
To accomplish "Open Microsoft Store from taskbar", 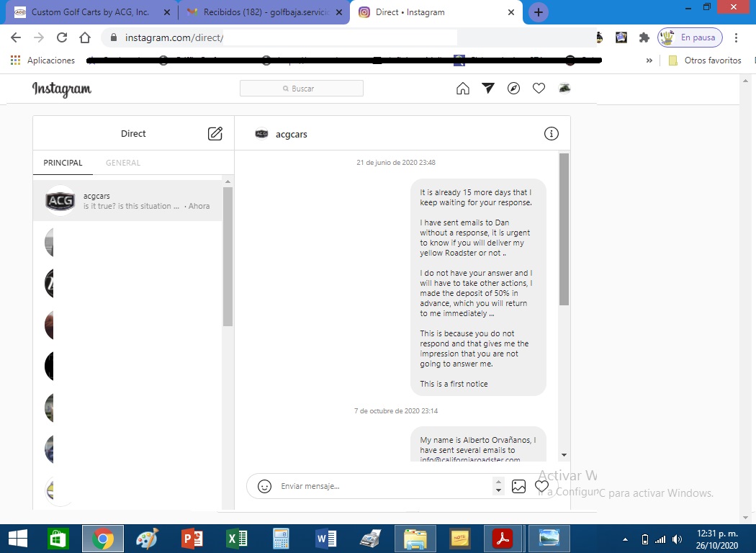I will [58, 539].
